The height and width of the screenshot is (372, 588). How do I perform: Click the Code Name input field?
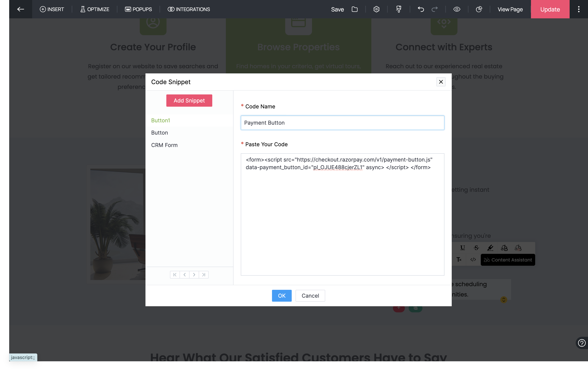(342, 123)
